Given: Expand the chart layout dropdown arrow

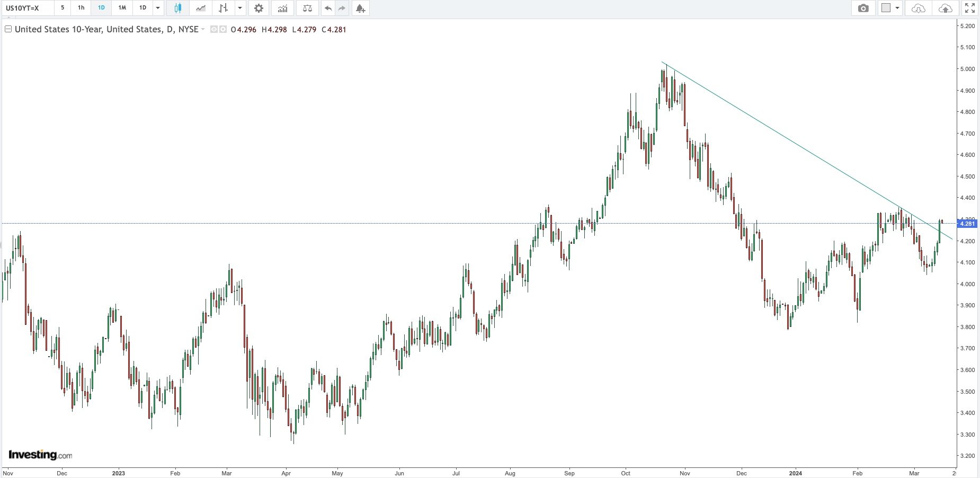Looking at the screenshot, I should point(897,8).
